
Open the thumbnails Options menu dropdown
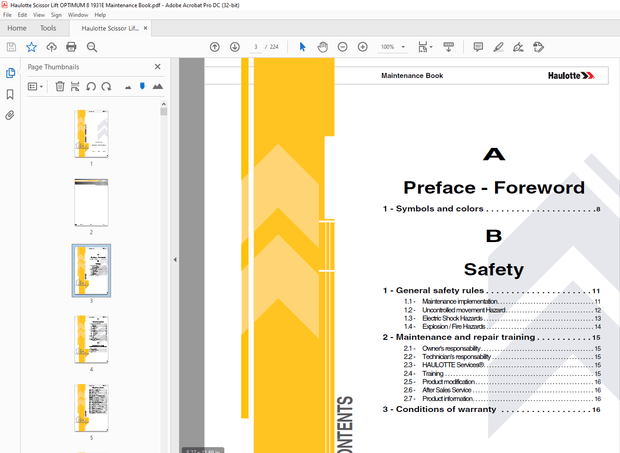click(36, 87)
